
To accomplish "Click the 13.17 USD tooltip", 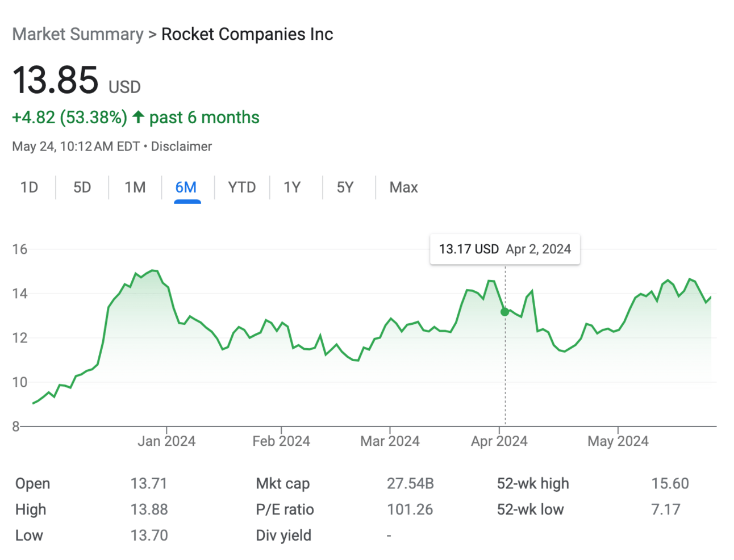I will tap(505, 249).
